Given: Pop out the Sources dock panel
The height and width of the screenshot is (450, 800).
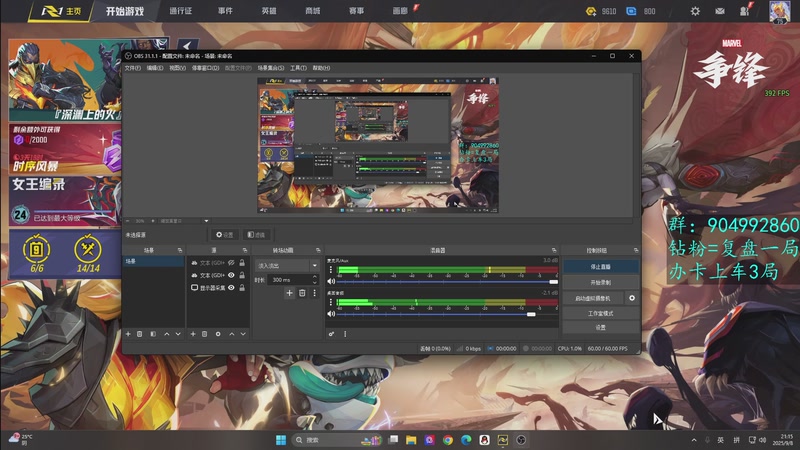Looking at the screenshot, I should pos(245,250).
